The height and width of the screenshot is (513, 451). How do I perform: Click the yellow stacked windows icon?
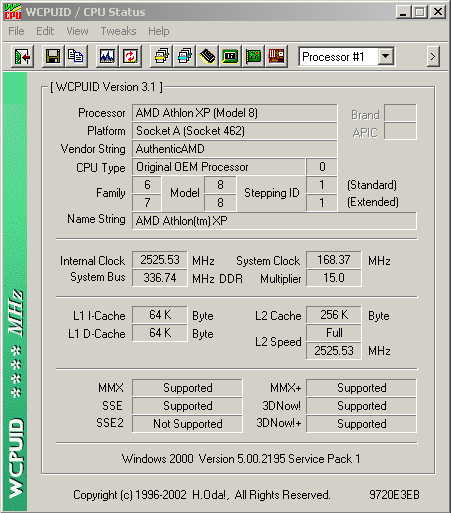pyautogui.click(x=161, y=56)
